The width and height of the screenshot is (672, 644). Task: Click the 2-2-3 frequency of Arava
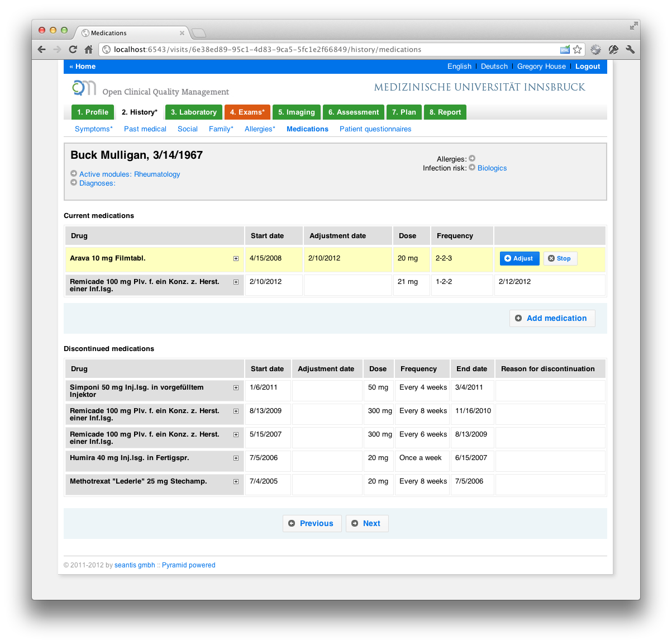(x=462, y=259)
